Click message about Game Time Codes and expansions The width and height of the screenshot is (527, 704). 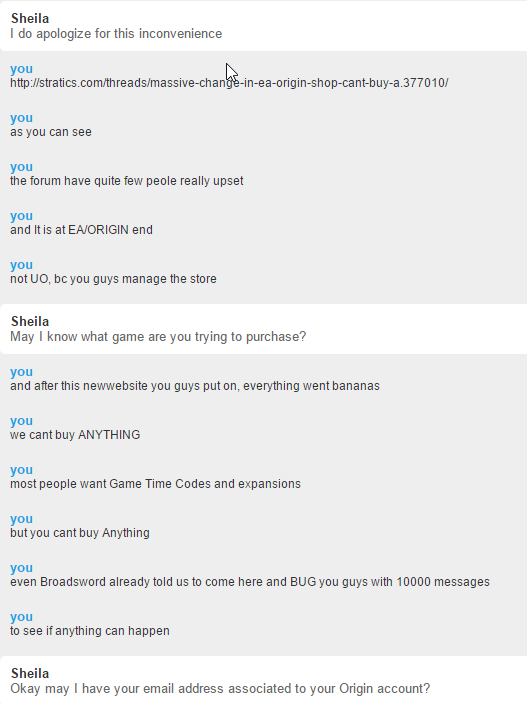155,484
